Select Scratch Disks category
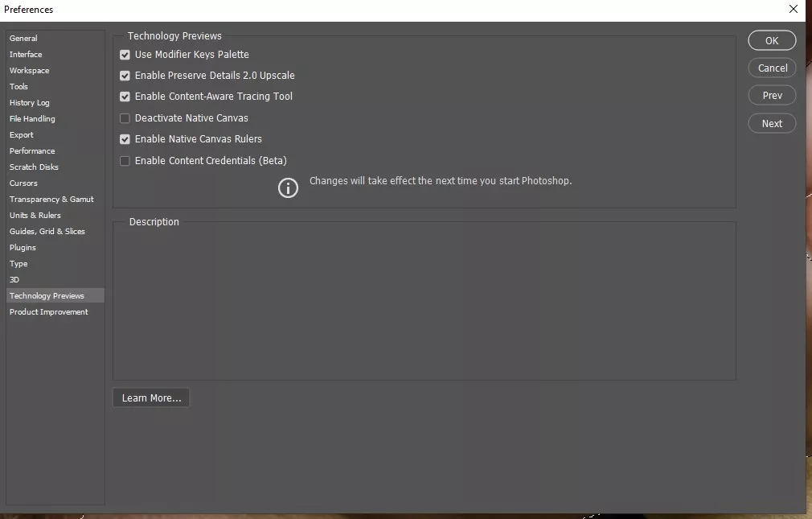This screenshot has height=519, width=812. coord(34,167)
